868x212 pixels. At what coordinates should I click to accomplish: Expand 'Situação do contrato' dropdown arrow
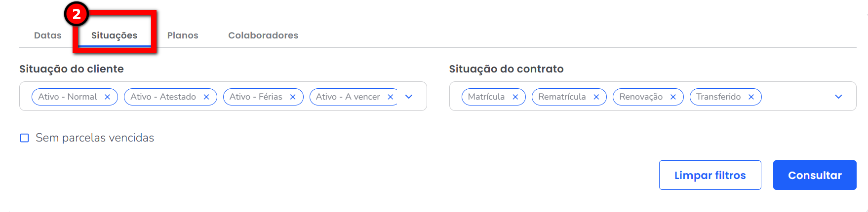click(x=838, y=97)
